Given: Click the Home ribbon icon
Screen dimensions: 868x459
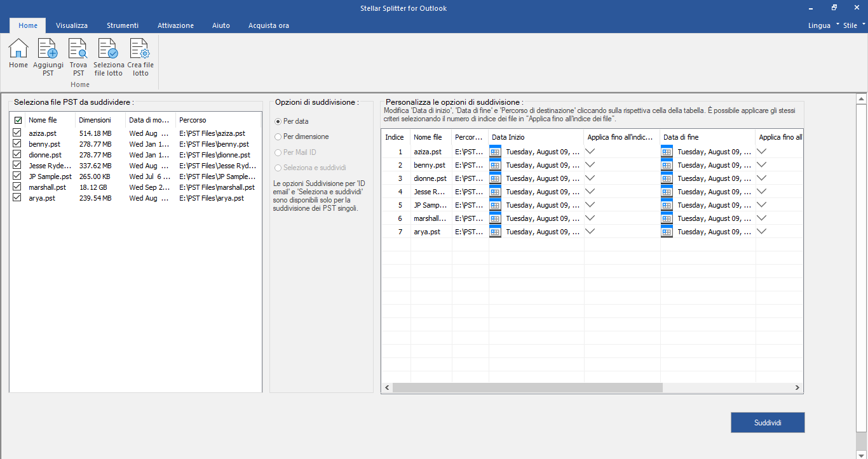Looking at the screenshot, I should pyautogui.click(x=18, y=53).
